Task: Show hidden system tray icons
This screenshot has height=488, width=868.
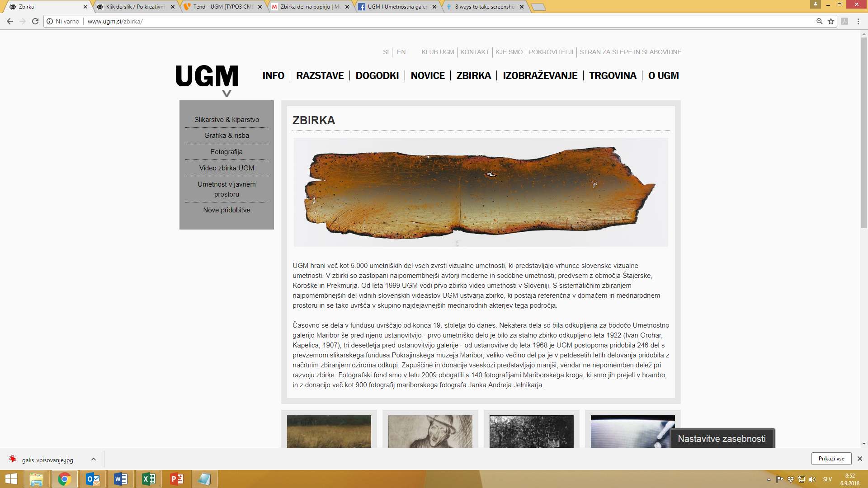Action: [769, 479]
